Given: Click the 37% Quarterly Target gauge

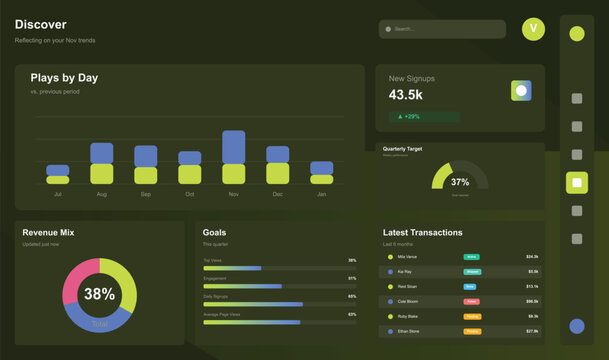Looking at the screenshot, I should click(460, 176).
